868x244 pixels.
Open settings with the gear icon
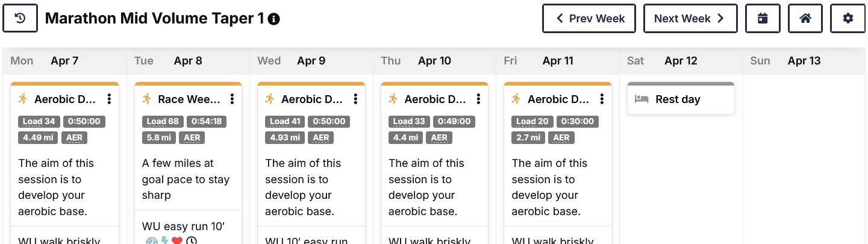click(848, 19)
